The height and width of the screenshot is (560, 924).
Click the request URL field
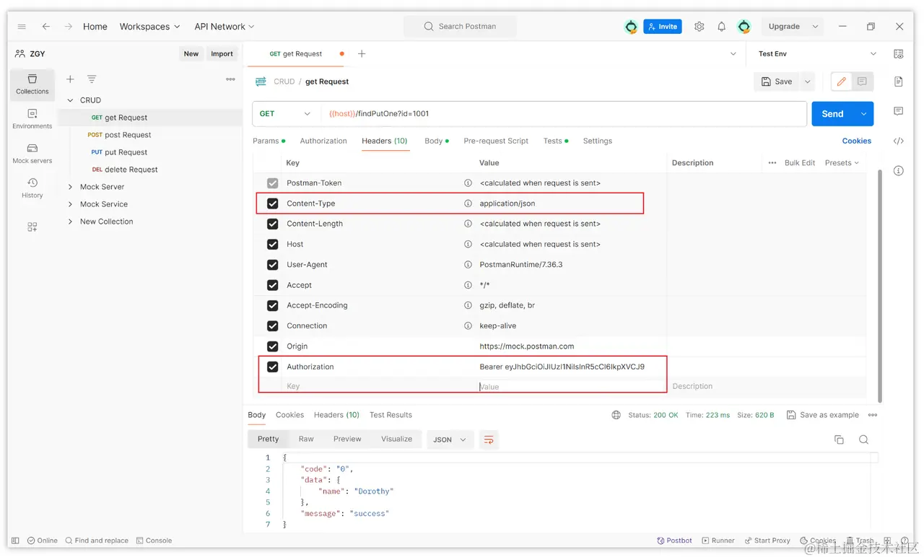[565, 114]
